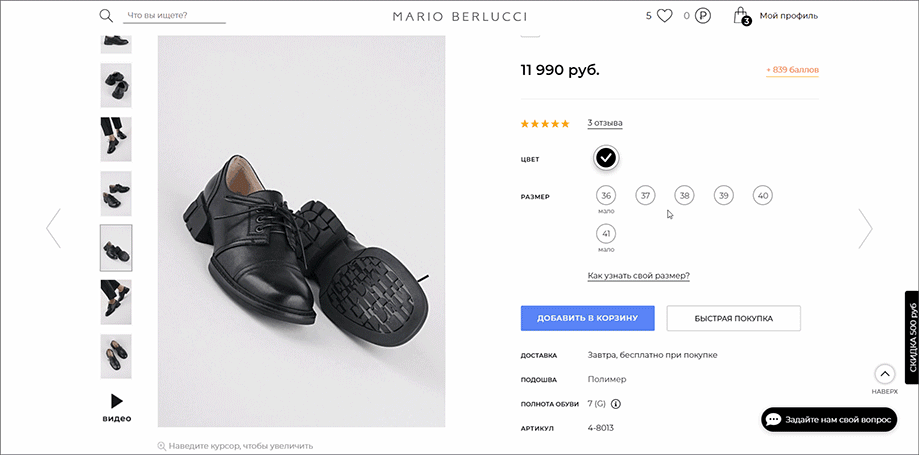The height and width of the screenshot is (455, 919).
Task: Open favorites via the heart icon
Action: pyautogui.click(x=664, y=16)
